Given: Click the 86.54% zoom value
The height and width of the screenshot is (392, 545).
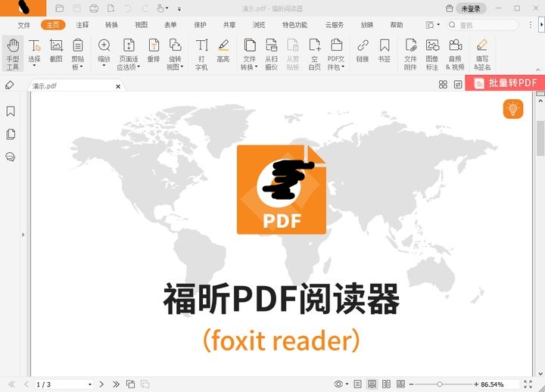Looking at the screenshot, I should point(492,384).
